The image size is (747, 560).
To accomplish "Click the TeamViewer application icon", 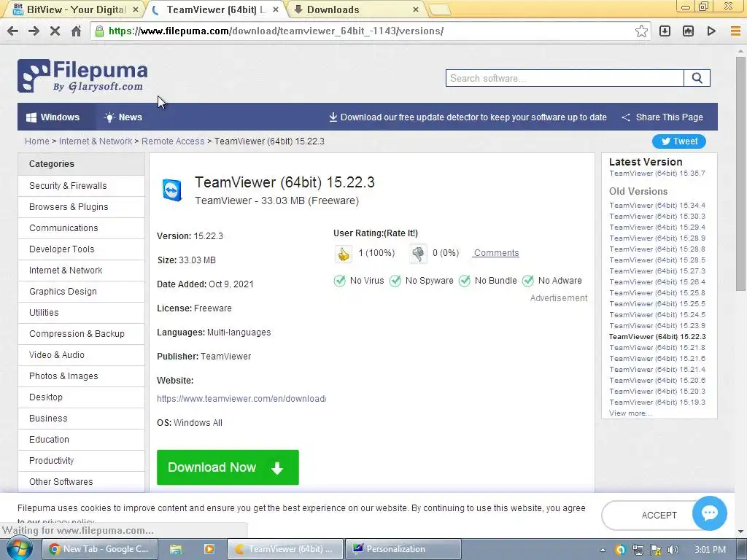I will 172,190.
